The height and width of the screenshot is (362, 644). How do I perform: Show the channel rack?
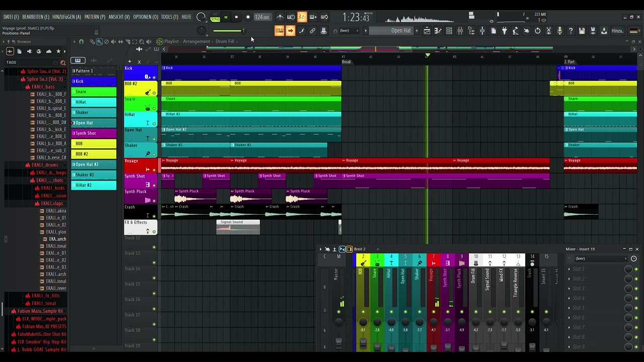(449, 31)
